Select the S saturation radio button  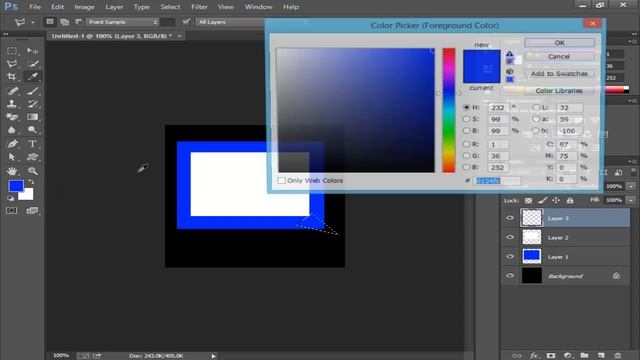467,119
